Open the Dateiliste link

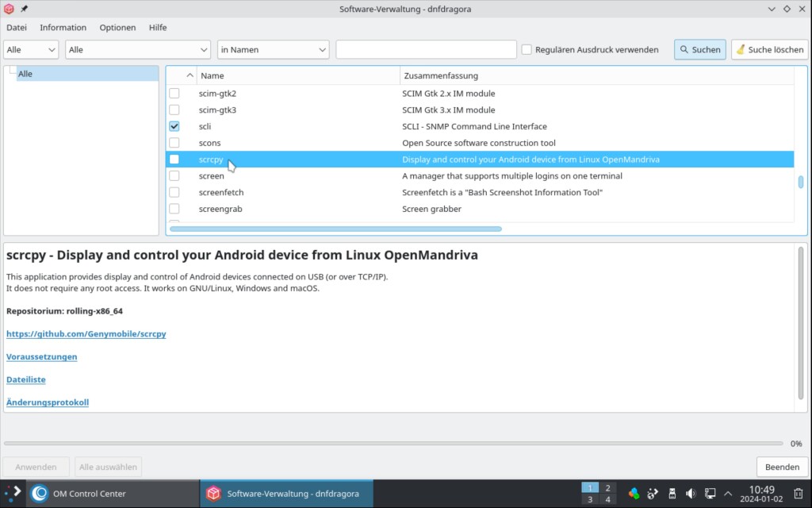[x=26, y=379]
